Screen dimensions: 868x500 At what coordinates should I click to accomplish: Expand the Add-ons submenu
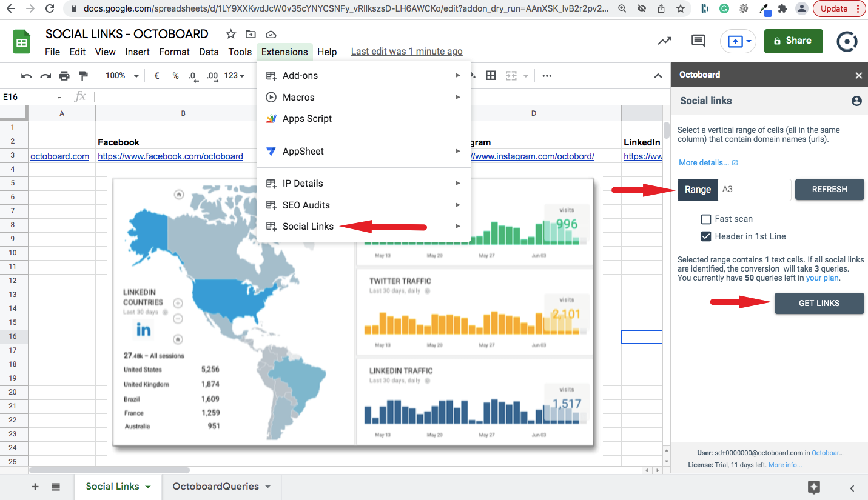[458, 75]
